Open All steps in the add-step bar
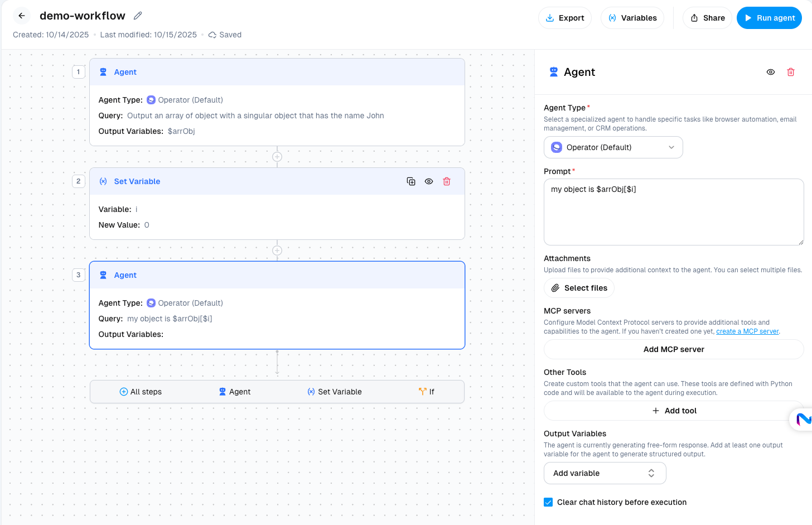Screen dimensions: 812x525 coord(141,392)
